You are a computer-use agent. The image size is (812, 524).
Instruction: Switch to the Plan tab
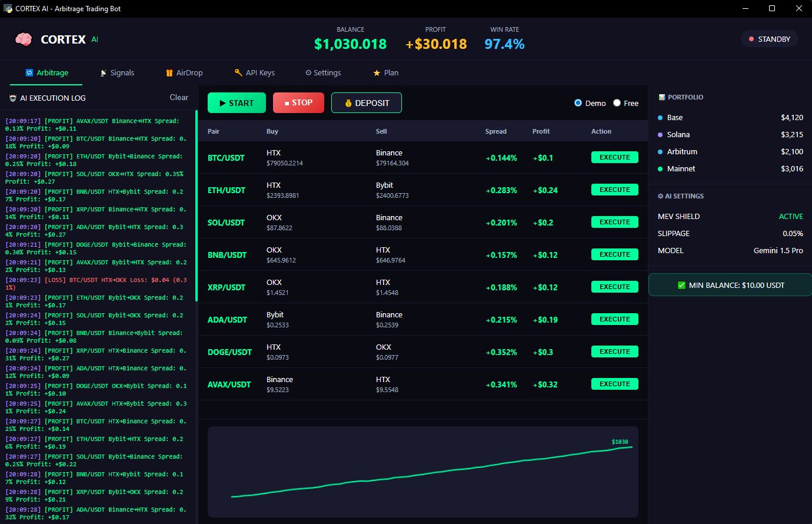[386, 73]
